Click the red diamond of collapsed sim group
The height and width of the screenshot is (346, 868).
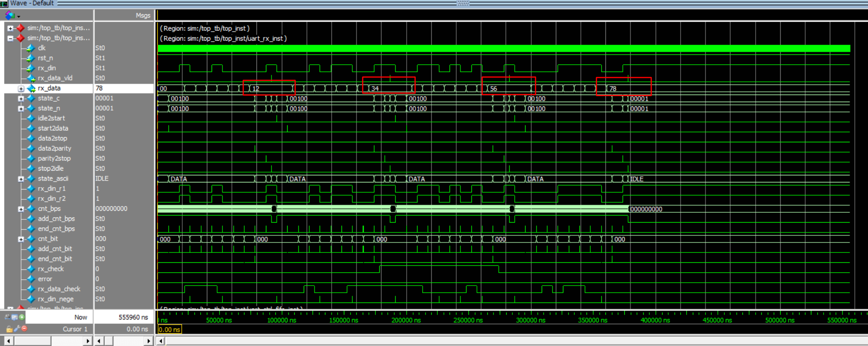(x=20, y=28)
